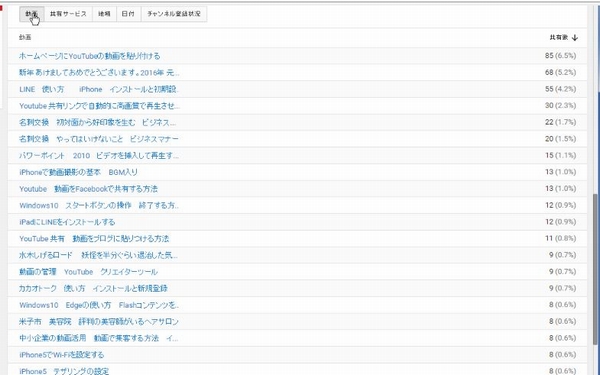
Task: Click 8 (0.6%) in iPhone5でWi-Fi row
Action: (x=562, y=355)
